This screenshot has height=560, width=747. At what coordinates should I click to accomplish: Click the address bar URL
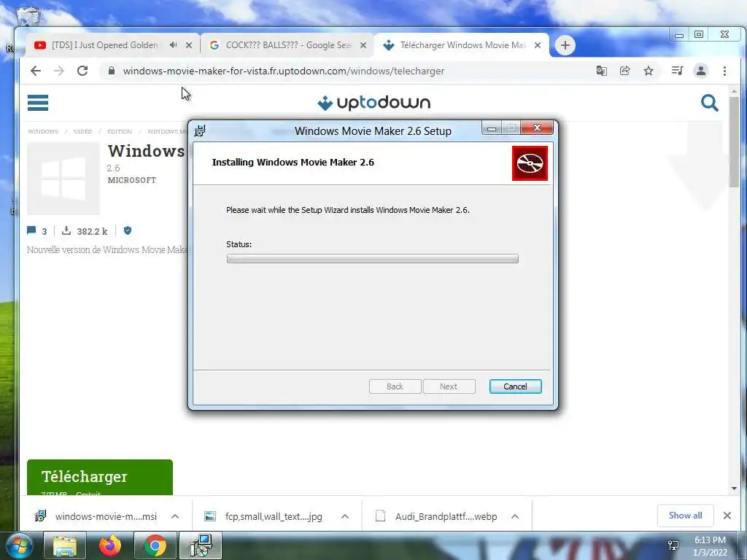(x=284, y=71)
